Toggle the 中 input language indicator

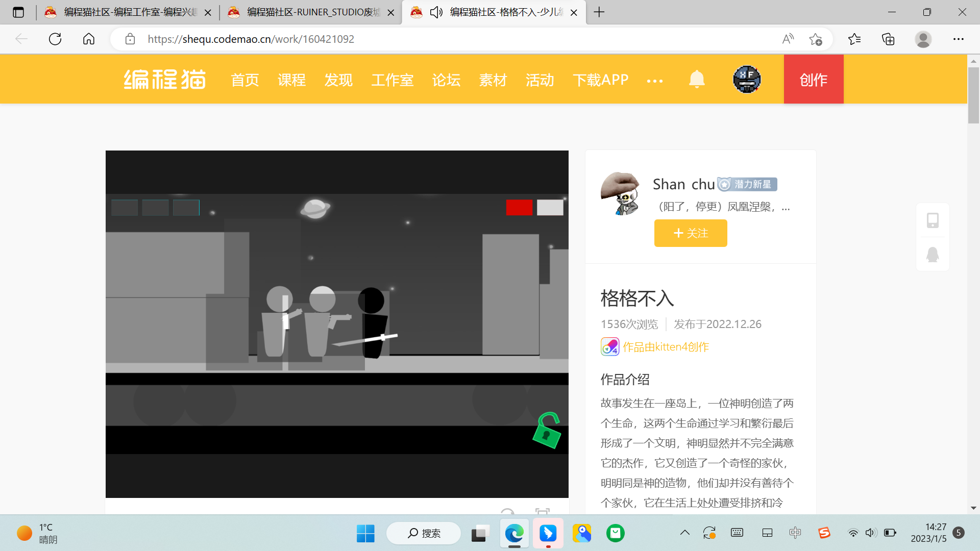coord(795,533)
